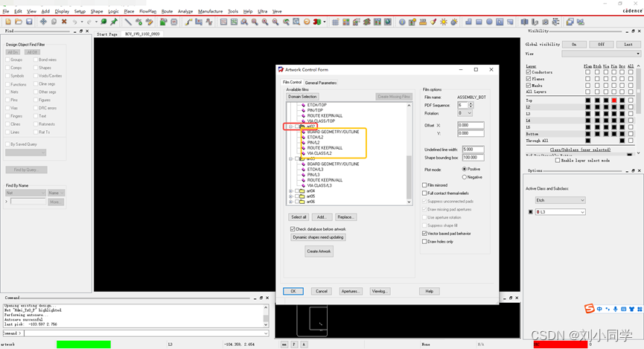Screen dimensions: 644x349
Task: Select the Positive plot mode radio
Action: tap(464, 169)
